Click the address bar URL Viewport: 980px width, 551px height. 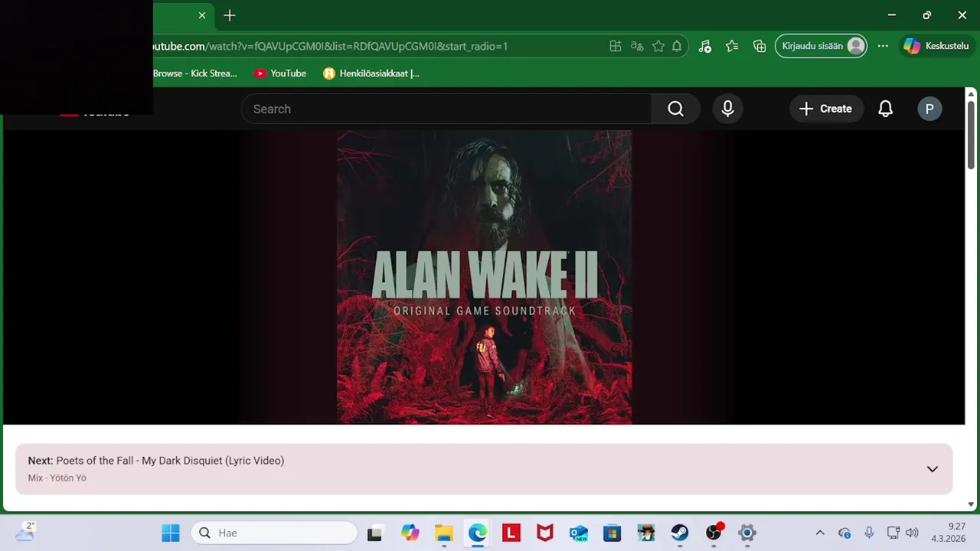pos(329,46)
